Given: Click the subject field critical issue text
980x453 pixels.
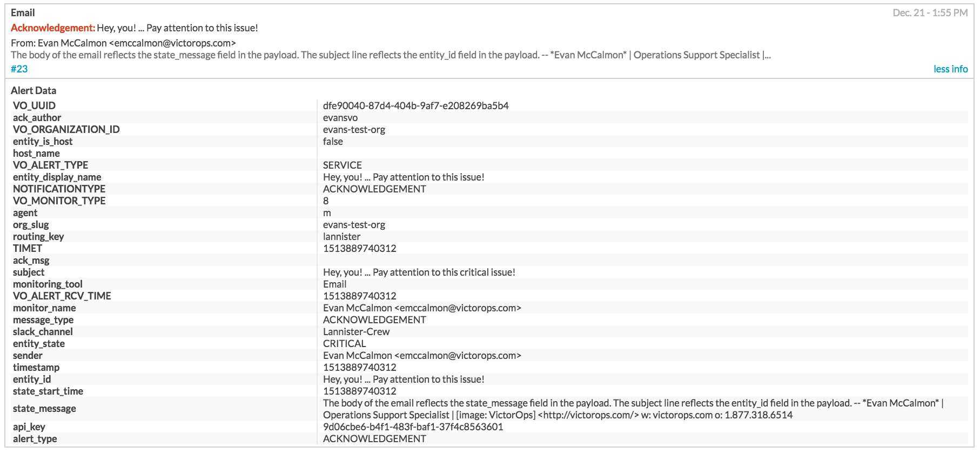Looking at the screenshot, I should [x=419, y=272].
